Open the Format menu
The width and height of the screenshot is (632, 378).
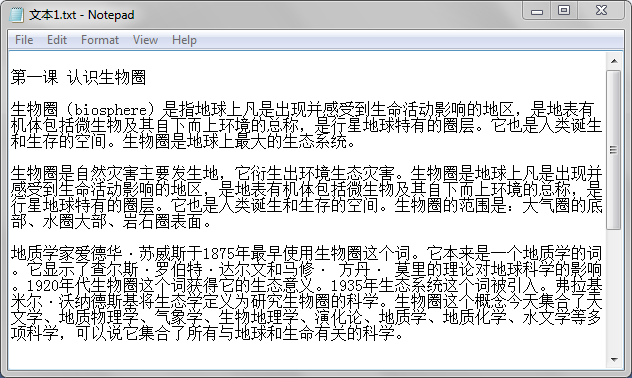pyautogui.click(x=100, y=40)
